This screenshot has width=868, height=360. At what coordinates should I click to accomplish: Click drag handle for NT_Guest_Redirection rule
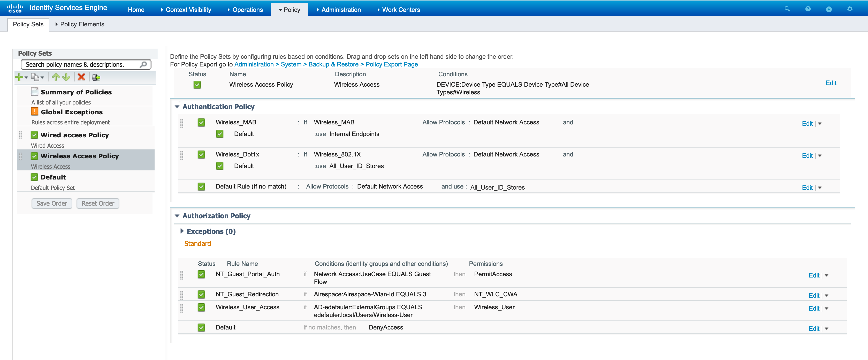point(182,295)
